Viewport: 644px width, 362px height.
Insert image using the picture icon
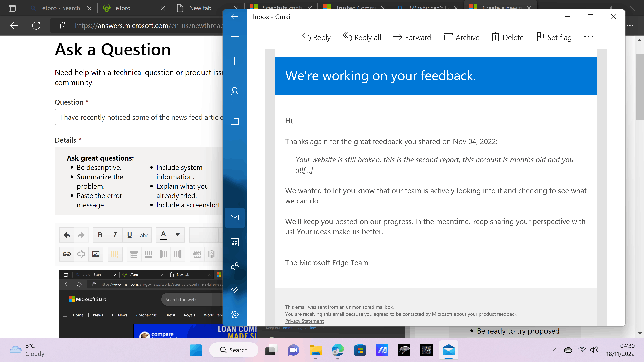pos(96,254)
